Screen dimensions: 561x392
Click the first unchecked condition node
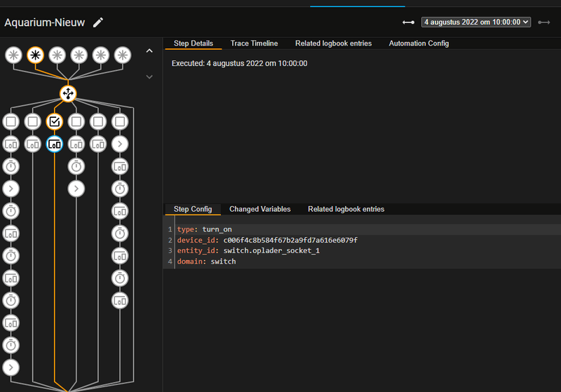[11, 122]
